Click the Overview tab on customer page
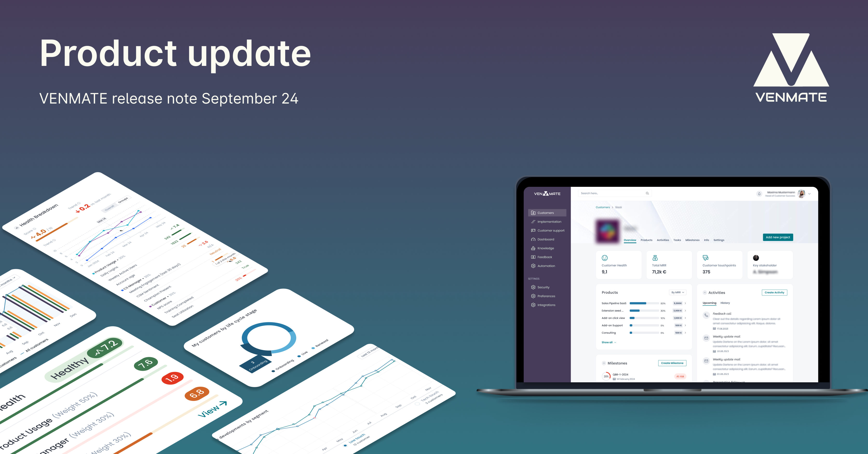 click(630, 240)
